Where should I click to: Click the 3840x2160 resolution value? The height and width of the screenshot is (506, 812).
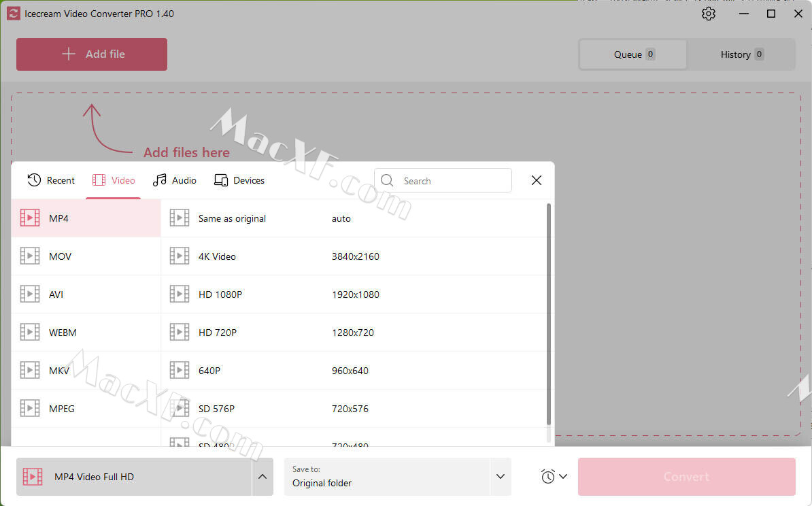[x=355, y=256]
